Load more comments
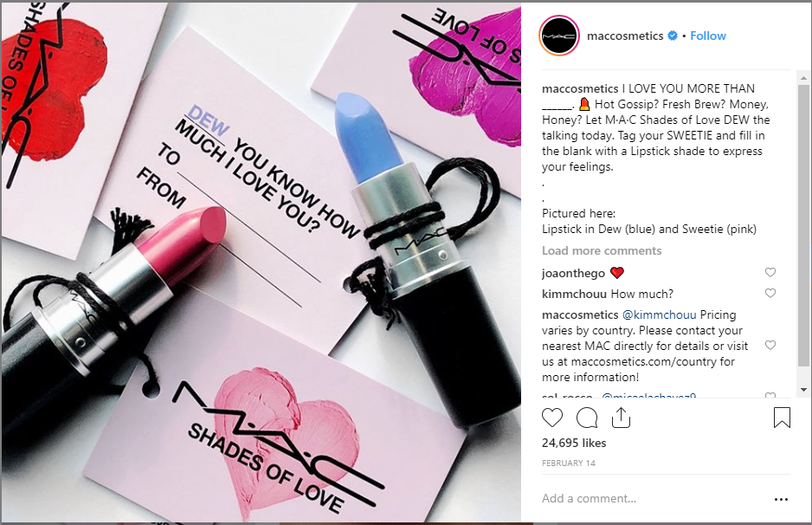 tap(602, 251)
